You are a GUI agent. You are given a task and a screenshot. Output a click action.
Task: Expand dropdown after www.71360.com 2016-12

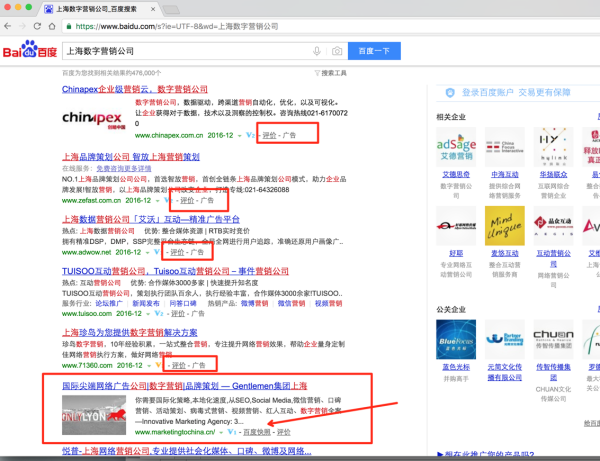[149, 366]
